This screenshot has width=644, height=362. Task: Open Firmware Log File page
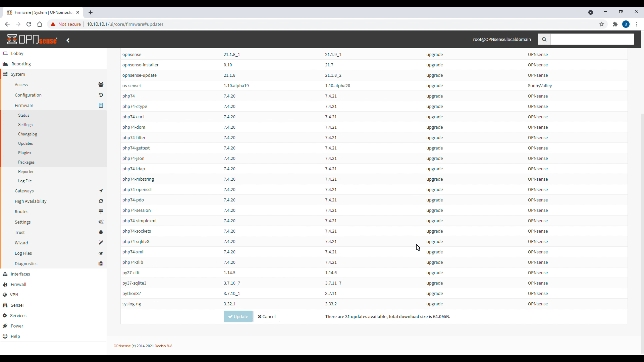(25, 181)
